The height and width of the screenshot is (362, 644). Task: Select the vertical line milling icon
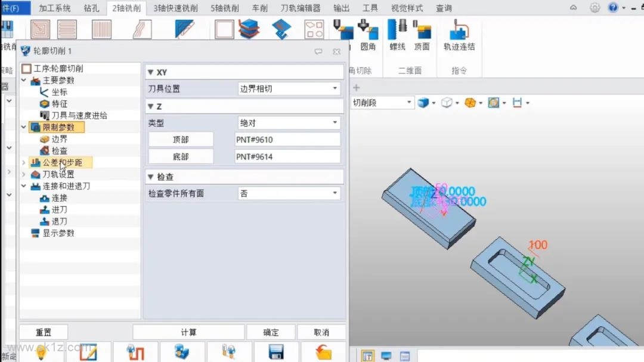coord(101,30)
